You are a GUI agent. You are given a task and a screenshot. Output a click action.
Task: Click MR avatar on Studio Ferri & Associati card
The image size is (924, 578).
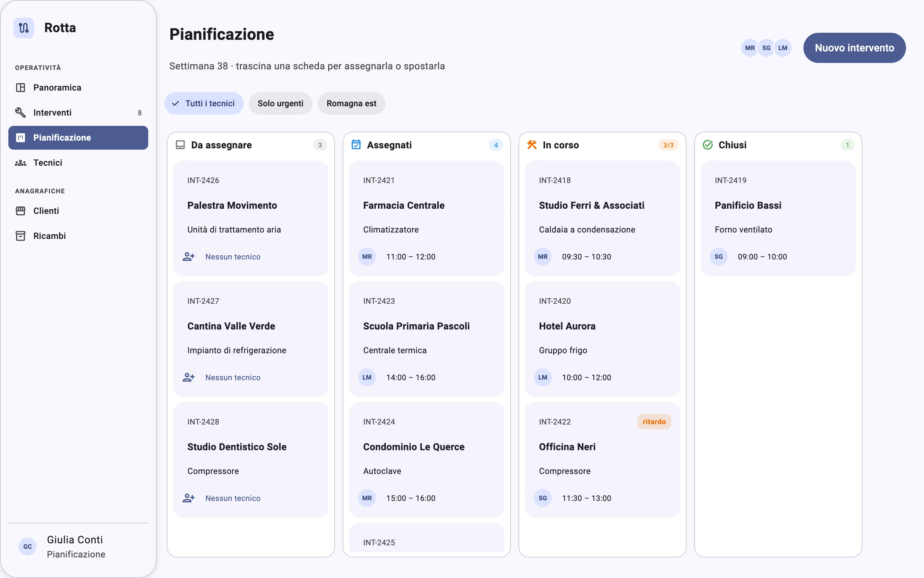click(x=543, y=257)
